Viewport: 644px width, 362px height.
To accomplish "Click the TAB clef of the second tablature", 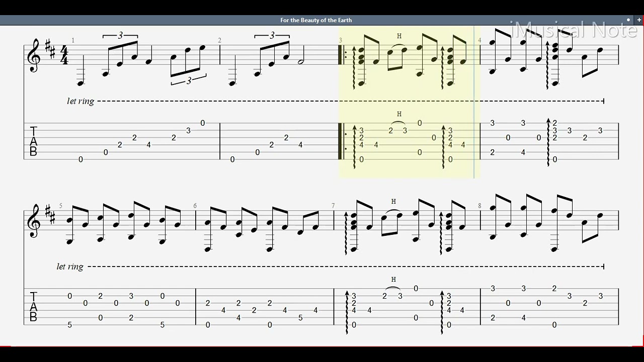I will [x=33, y=307].
